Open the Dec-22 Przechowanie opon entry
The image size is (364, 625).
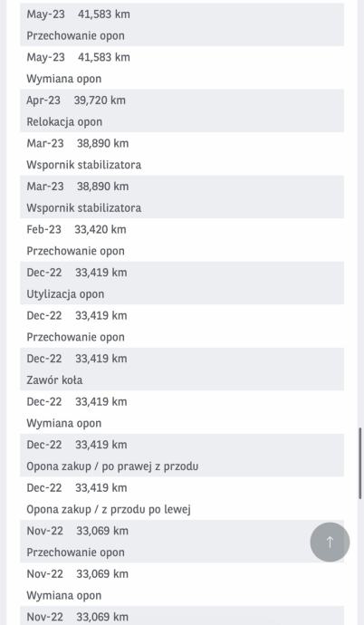click(x=182, y=326)
